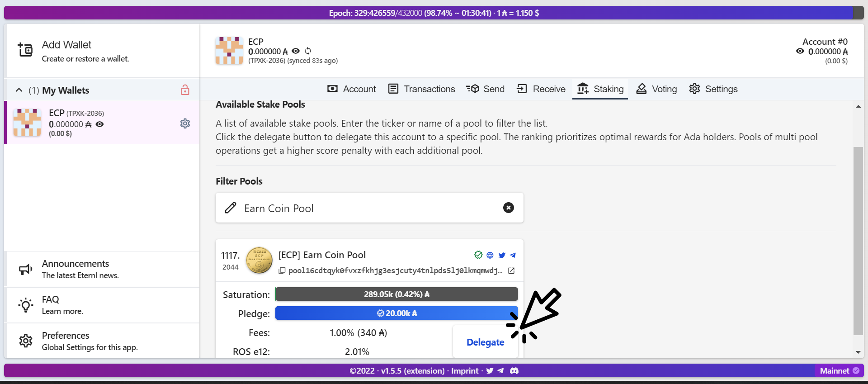This screenshot has height=384, width=868.
Task: Click the [ECP] Earn Coin Pool title
Action: coord(322,255)
